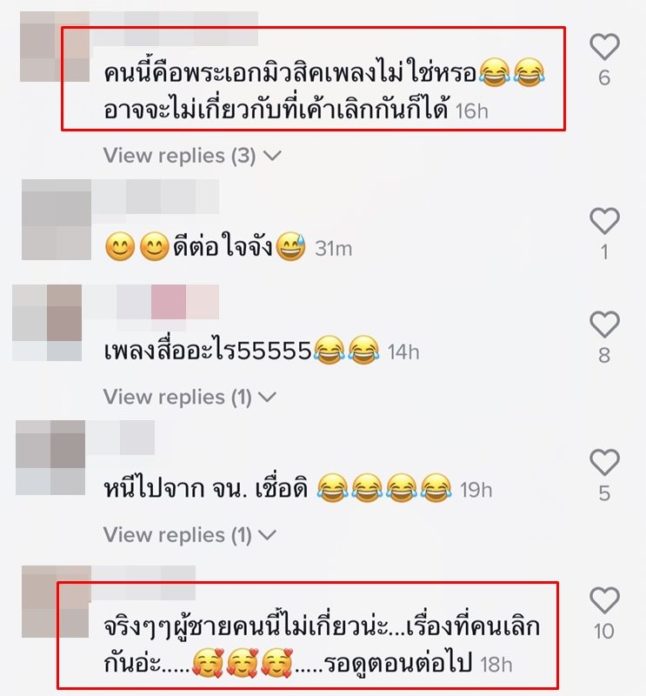Screen dimensions: 646x696
Task: Like the comment with 6 likes
Action: pos(604,47)
